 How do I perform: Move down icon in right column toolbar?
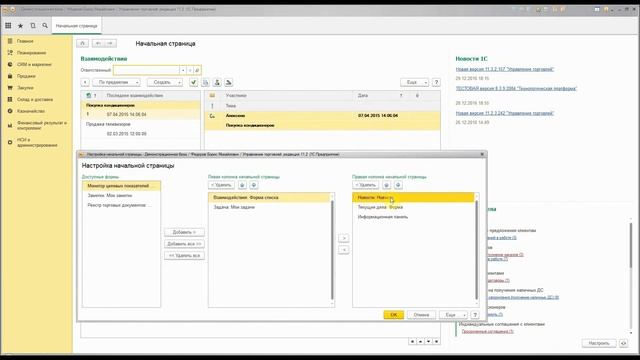pos(398,185)
